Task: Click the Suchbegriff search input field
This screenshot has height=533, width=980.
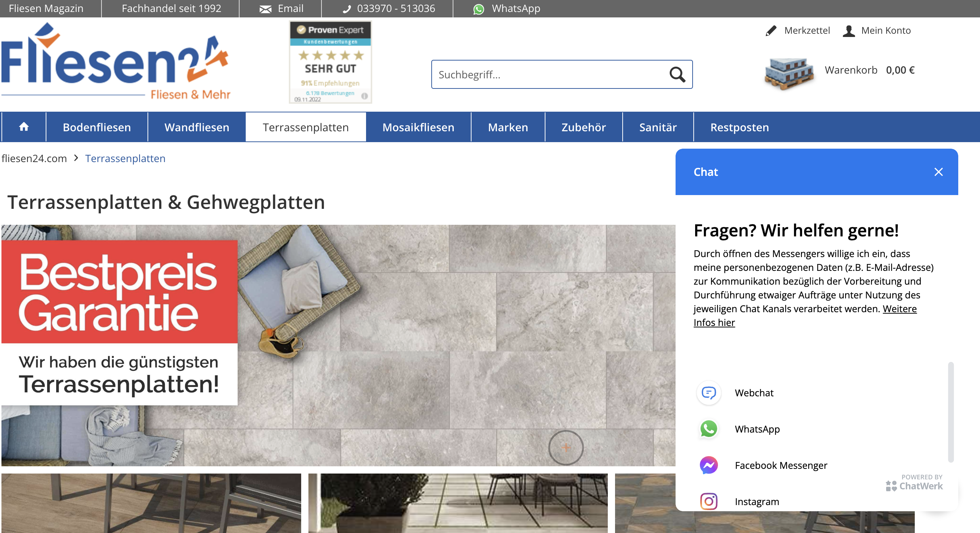Action: click(x=548, y=75)
